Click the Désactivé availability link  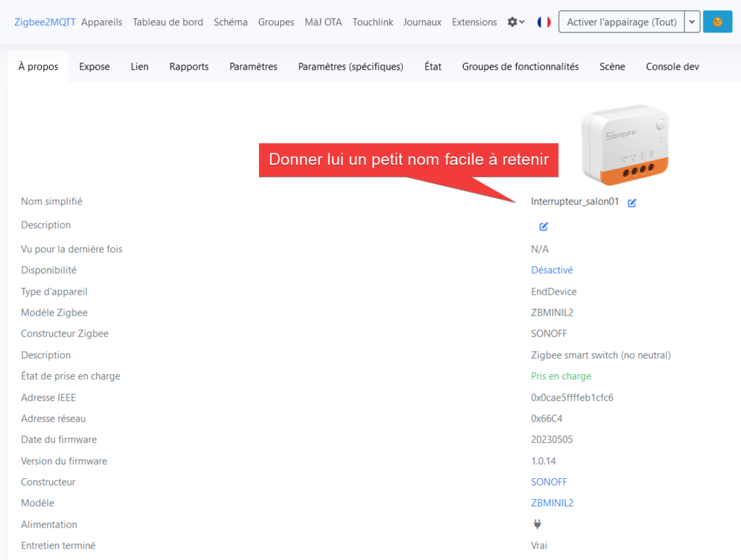coord(552,270)
